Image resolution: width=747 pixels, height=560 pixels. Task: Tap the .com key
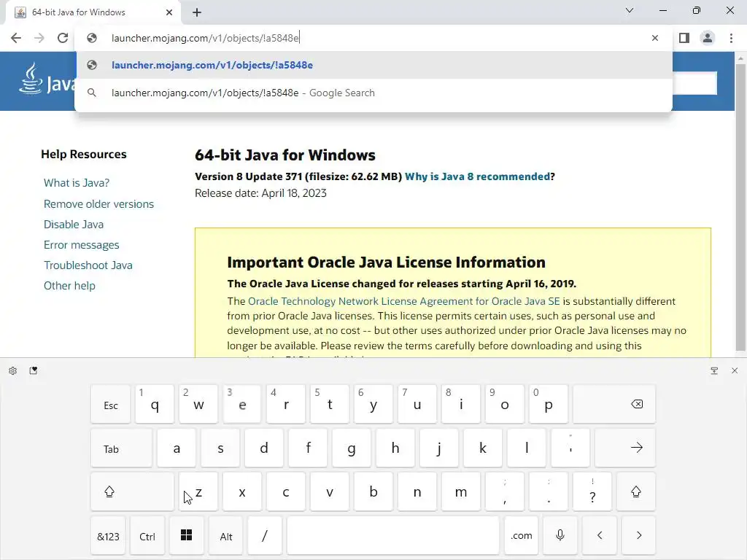[521, 535]
